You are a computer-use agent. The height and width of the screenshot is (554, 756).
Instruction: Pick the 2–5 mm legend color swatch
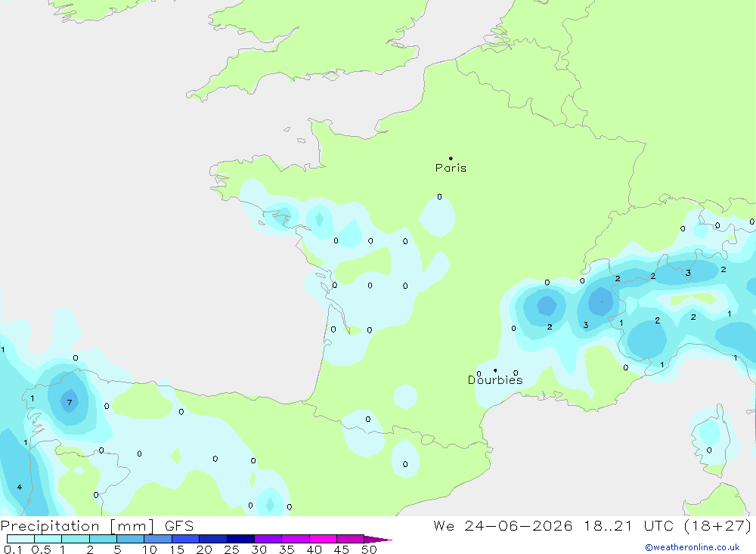pyautogui.click(x=103, y=539)
